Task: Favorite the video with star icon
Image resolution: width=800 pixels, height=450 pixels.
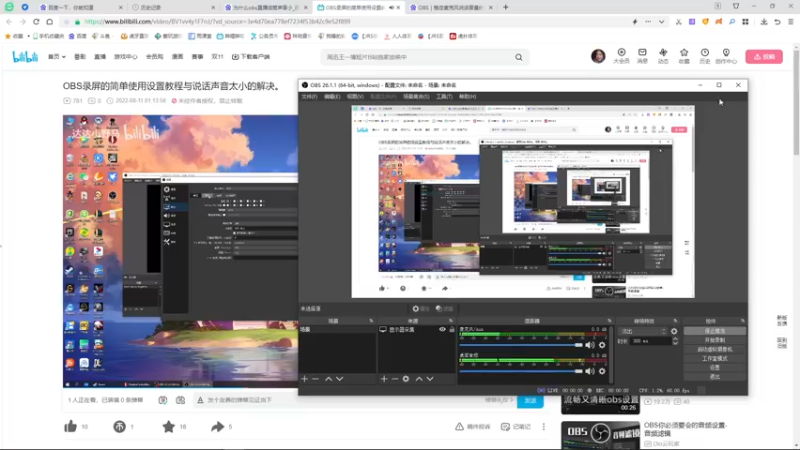Action: pyautogui.click(x=168, y=427)
